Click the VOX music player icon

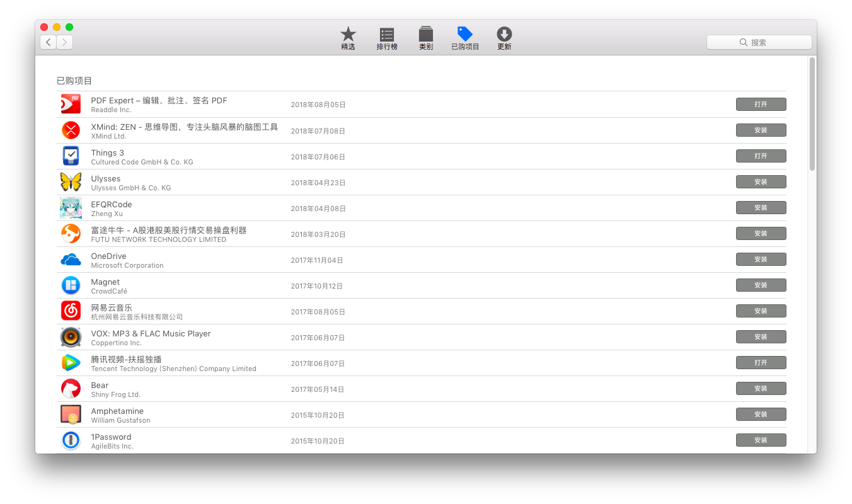[x=71, y=337]
